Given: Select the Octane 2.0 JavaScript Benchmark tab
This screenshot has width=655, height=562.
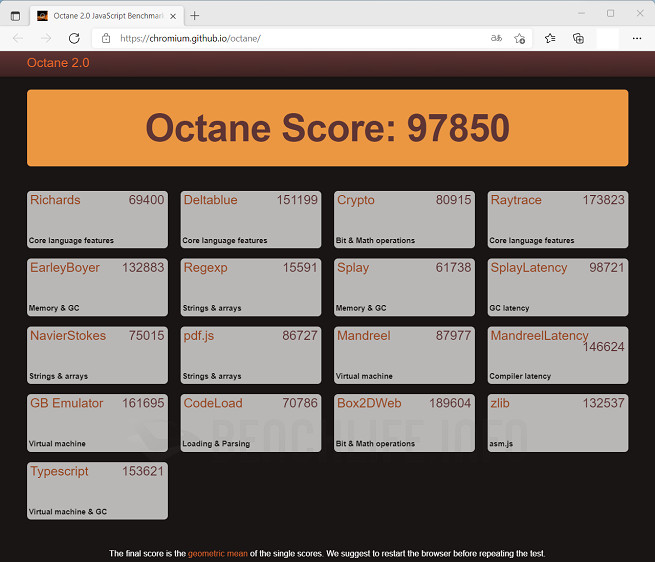Looking at the screenshot, I should (x=107, y=16).
